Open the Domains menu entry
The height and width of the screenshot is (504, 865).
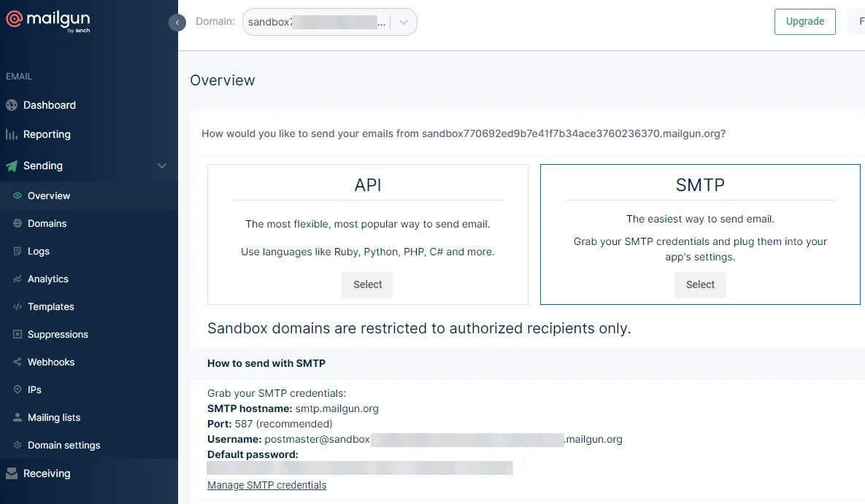pyautogui.click(x=47, y=223)
